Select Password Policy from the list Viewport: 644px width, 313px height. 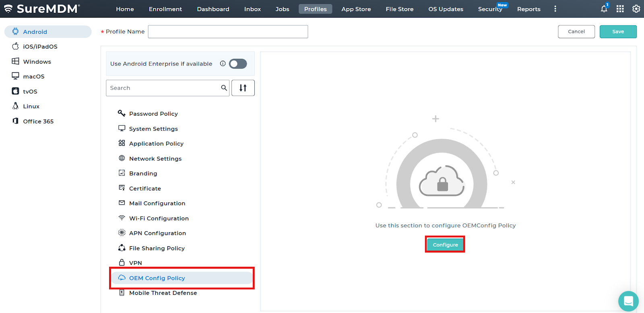point(153,114)
